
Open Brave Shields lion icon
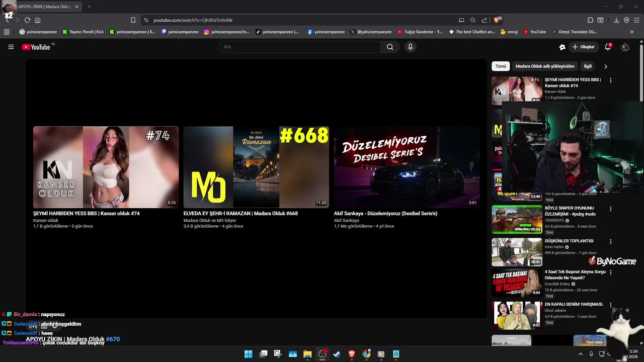[497, 20]
